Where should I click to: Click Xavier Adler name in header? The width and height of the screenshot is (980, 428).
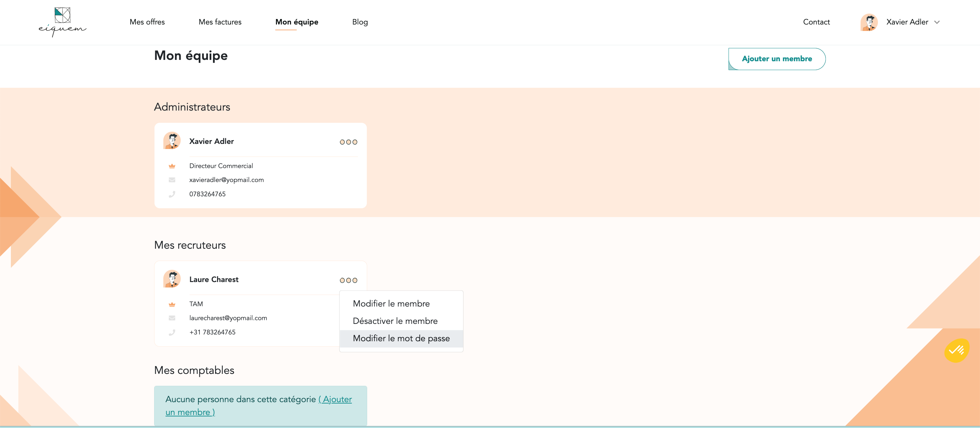(x=907, y=22)
